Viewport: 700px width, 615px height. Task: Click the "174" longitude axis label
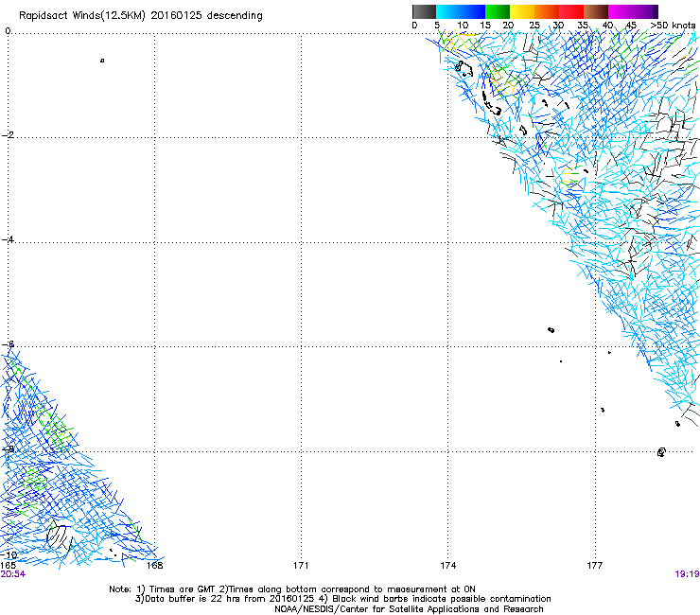[447, 566]
